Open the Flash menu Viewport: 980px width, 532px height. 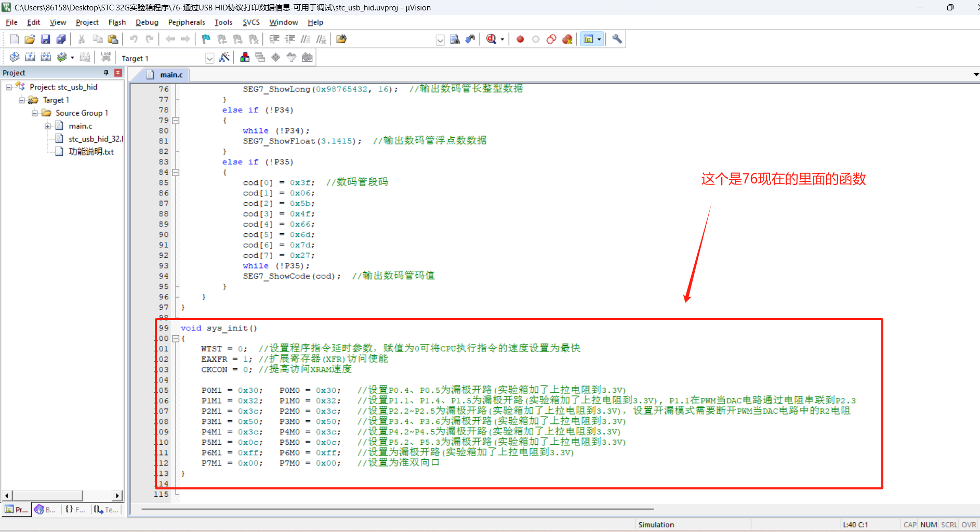tap(117, 22)
